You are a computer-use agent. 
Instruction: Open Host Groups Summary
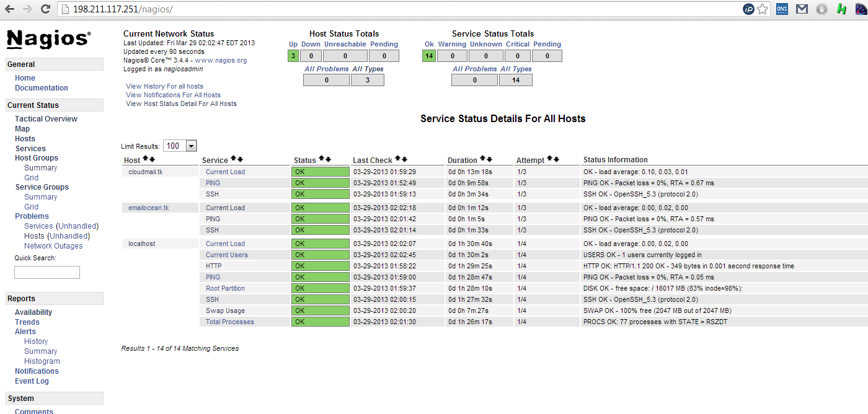(x=40, y=168)
